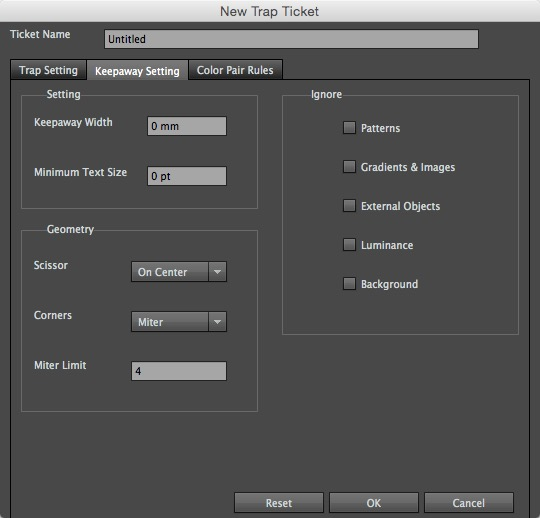The image size is (540, 518).
Task: Tick the Luminance checkbox
Action: 349,245
